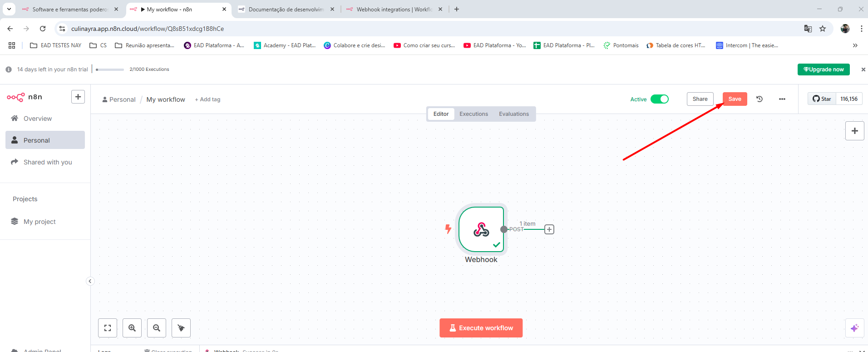The width and height of the screenshot is (868, 352).
Task: Zoom in on the canvas
Action: [132, 328]
